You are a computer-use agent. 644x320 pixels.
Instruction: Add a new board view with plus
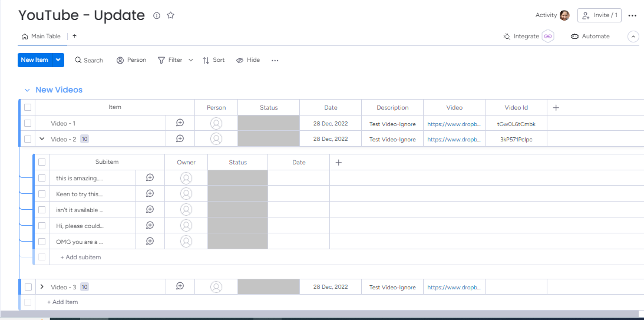tap(74, 36)
